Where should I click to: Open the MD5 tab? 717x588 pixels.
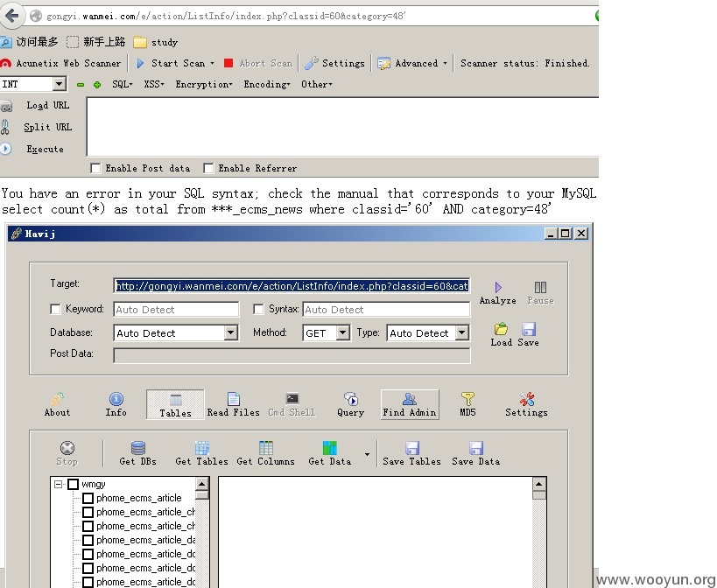467,405
